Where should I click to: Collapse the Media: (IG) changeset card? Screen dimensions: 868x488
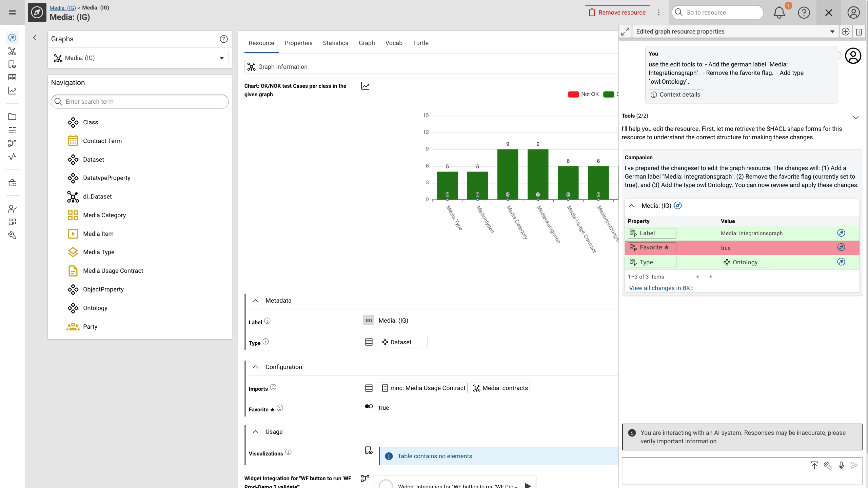coord(631,206)
